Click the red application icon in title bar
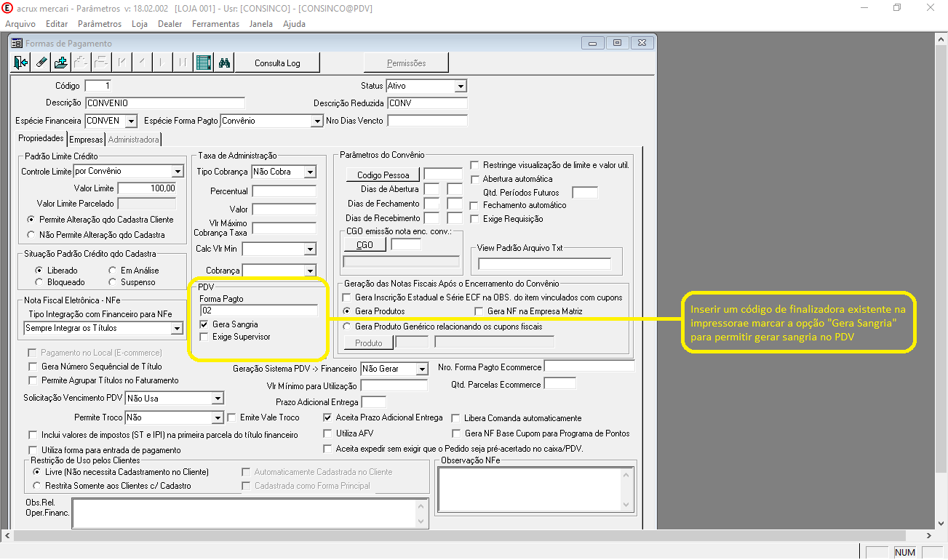 click(8, 8)
